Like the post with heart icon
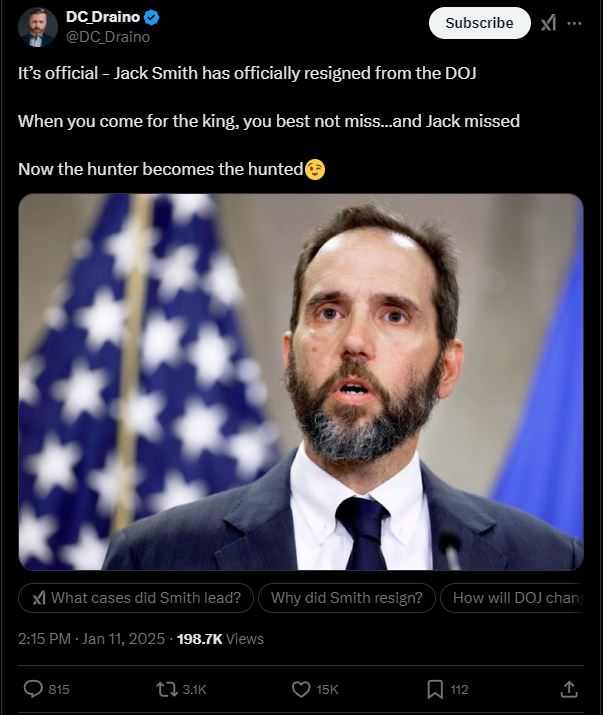The width and height of the screenshot is (603, 715). tap(301, 689)
